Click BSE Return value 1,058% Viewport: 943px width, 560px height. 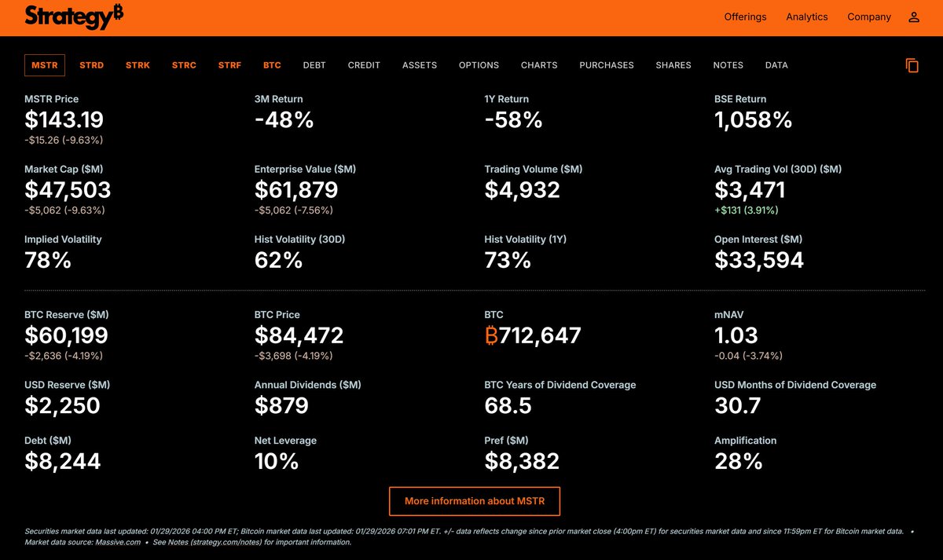point(753,119)
